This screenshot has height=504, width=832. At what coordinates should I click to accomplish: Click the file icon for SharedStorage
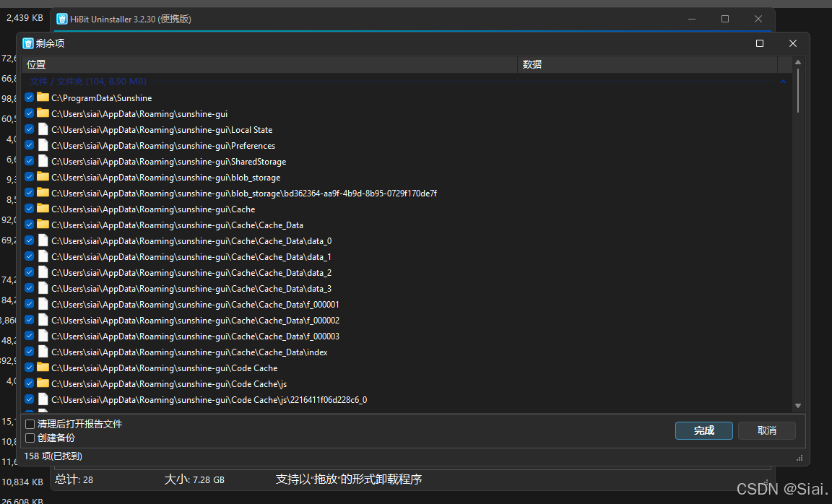(x=43, y=161)
